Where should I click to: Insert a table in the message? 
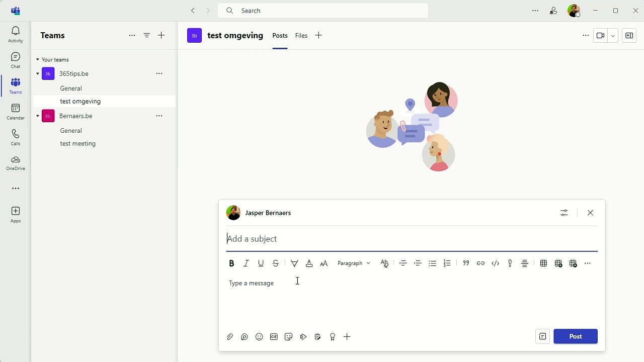pos(543,263)
